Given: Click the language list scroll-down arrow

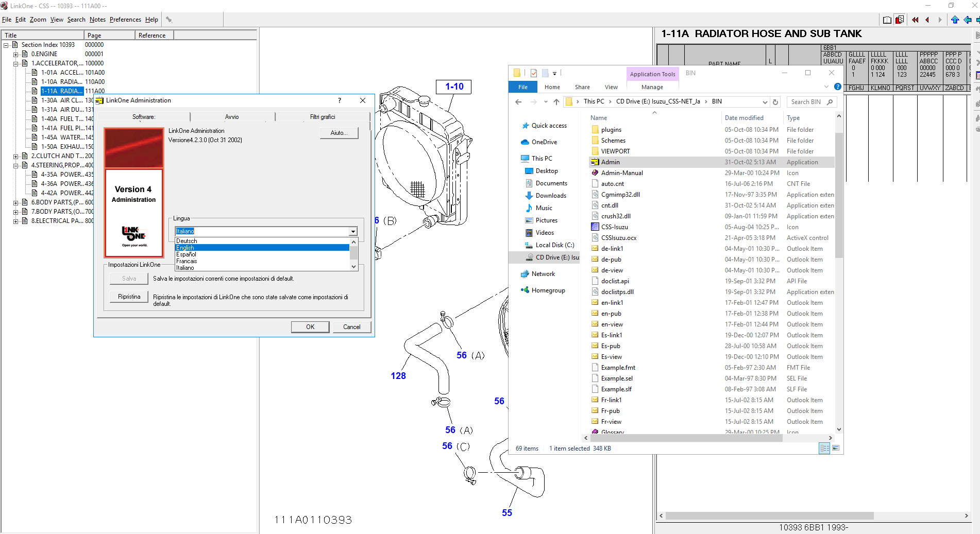Looking at the screenshot, I should pos(353,267).
